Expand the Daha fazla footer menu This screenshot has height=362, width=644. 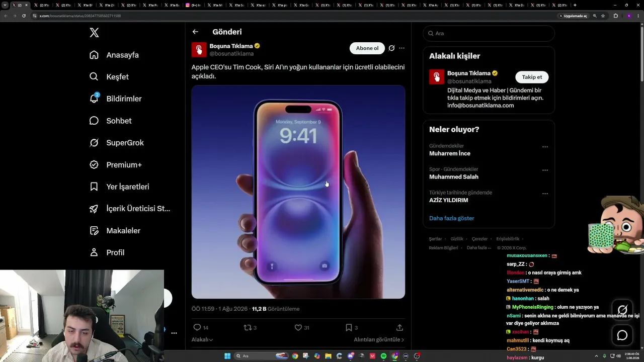coord(478,248)
